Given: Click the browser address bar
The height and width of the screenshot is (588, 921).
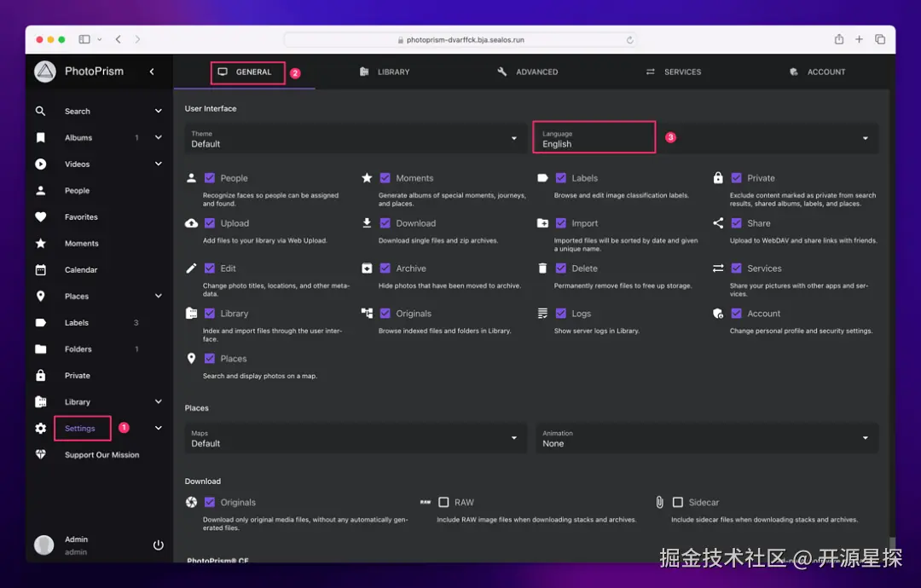Looking at the screenshot, I should point(460,40).
